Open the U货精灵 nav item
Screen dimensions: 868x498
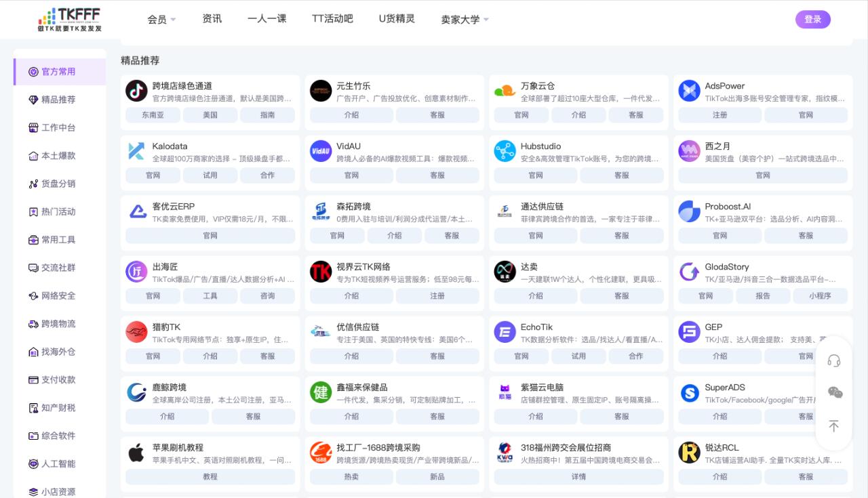(x=397, y=19)
